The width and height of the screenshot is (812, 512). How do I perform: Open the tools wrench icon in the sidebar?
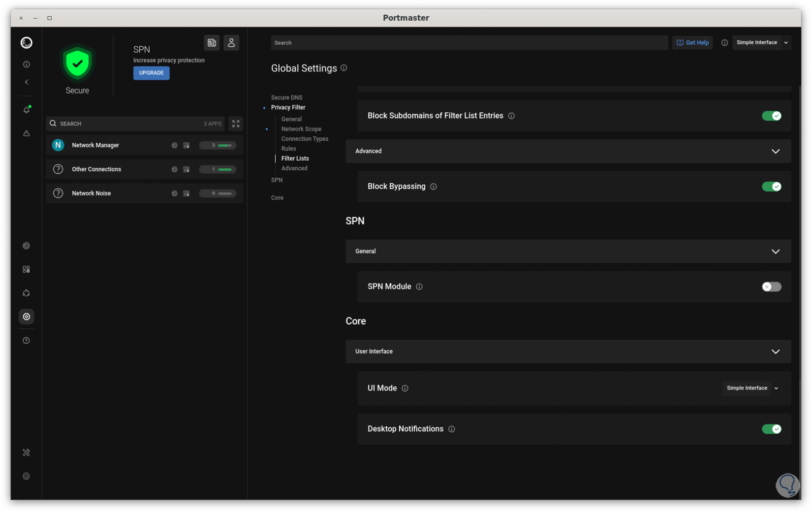coord(27,452)
